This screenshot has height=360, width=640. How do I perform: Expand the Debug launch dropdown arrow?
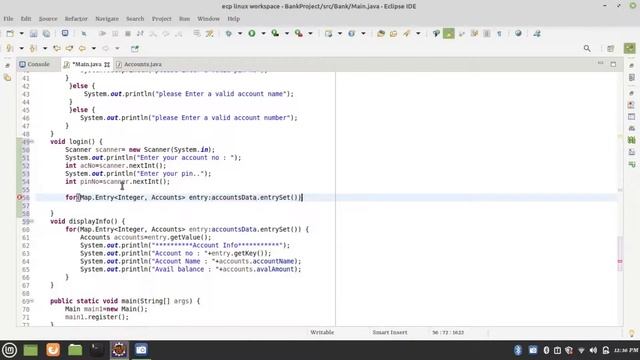point(240,34)
